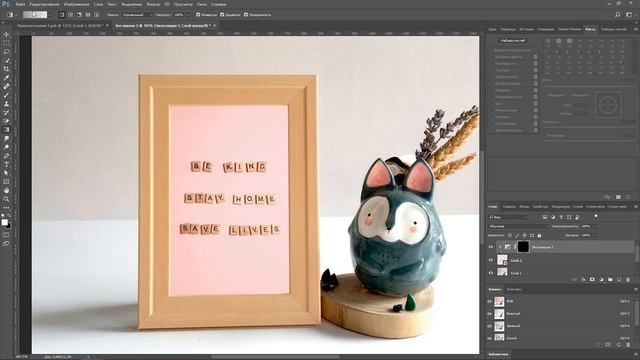Open the layer filter Kind dropdown
Viewport: 640px width, 360px height.
click(509, 217)
